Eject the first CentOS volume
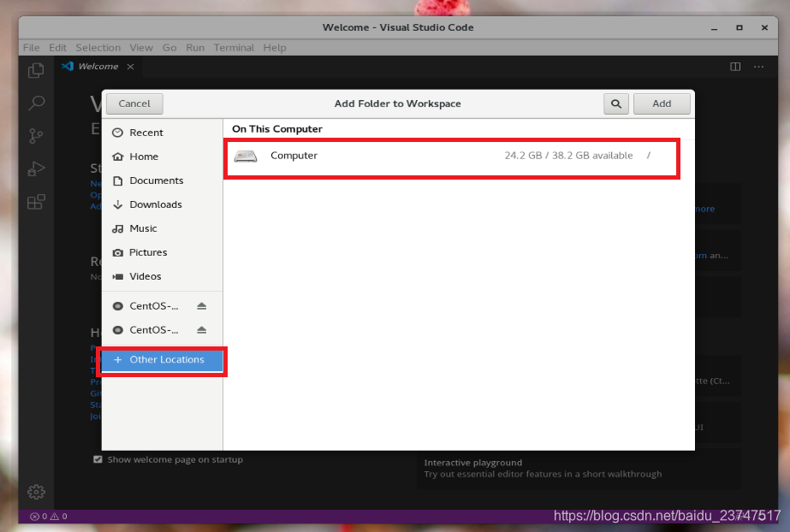The height and width of the screenshot is (532, 790). [x=201, y=306]
